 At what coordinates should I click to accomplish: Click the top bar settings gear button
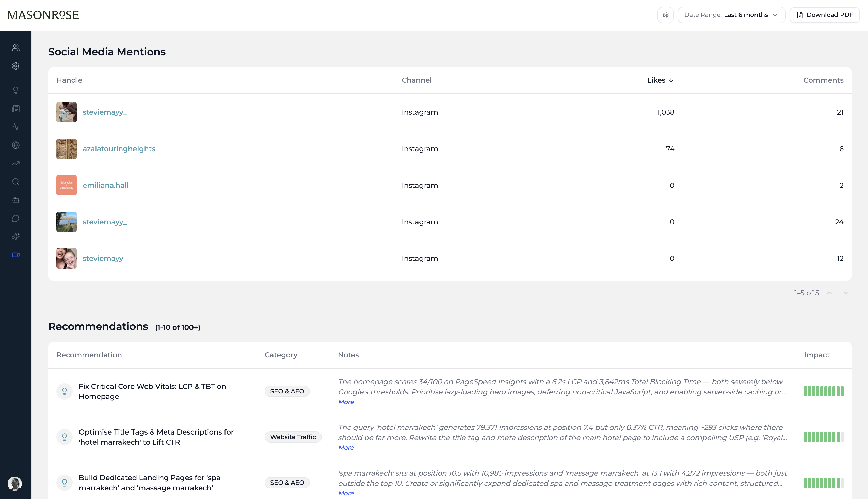tap(665, 15)
